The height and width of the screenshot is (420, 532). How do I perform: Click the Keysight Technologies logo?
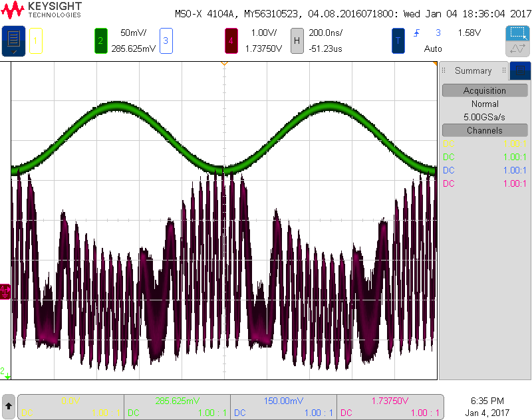point(41,10)
